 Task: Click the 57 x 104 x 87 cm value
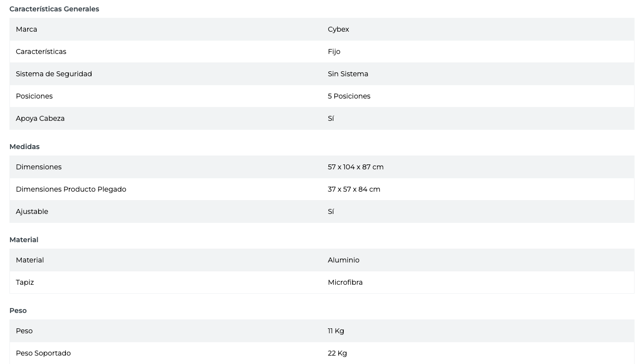(x=355, y=167)
